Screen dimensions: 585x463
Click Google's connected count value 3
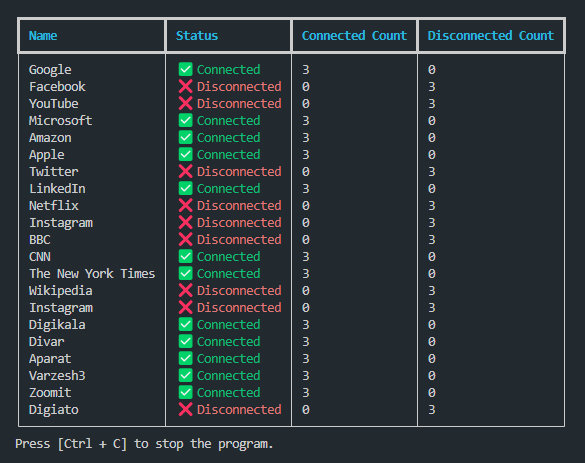pos(306,70)
